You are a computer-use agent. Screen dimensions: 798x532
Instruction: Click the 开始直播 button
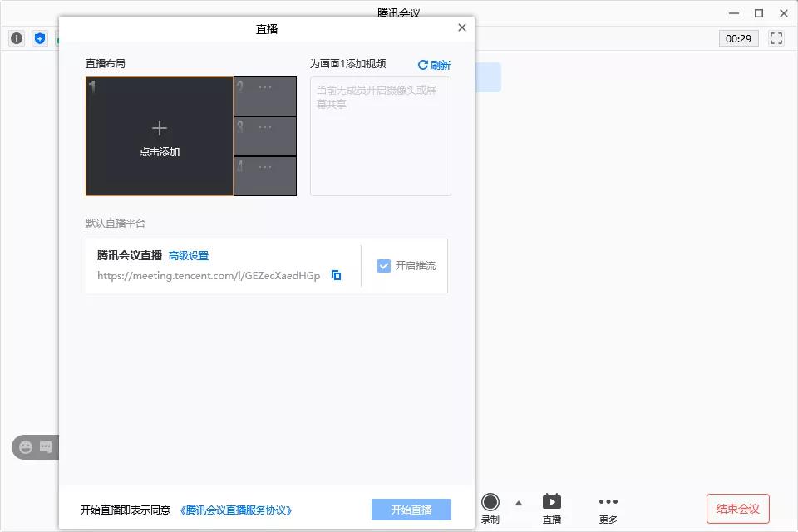(x=411, y=510)
